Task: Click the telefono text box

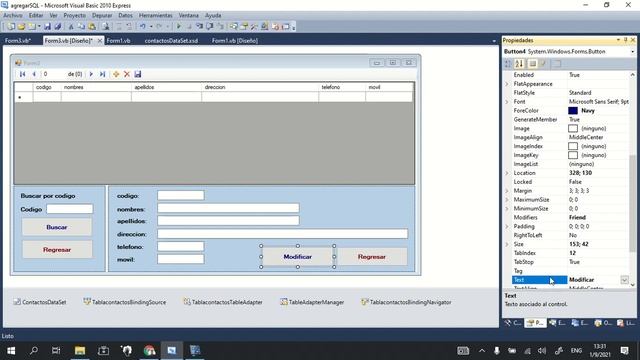Action: point(180,247)
